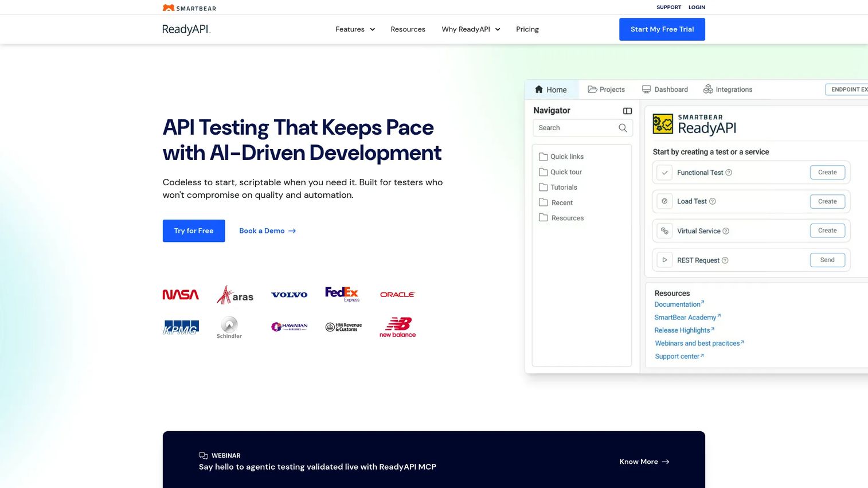Image resolution: width=868 pixels, height=488 pixels.
Task: Toggle the Navigator panel layout icon
Action: (627, 111)
